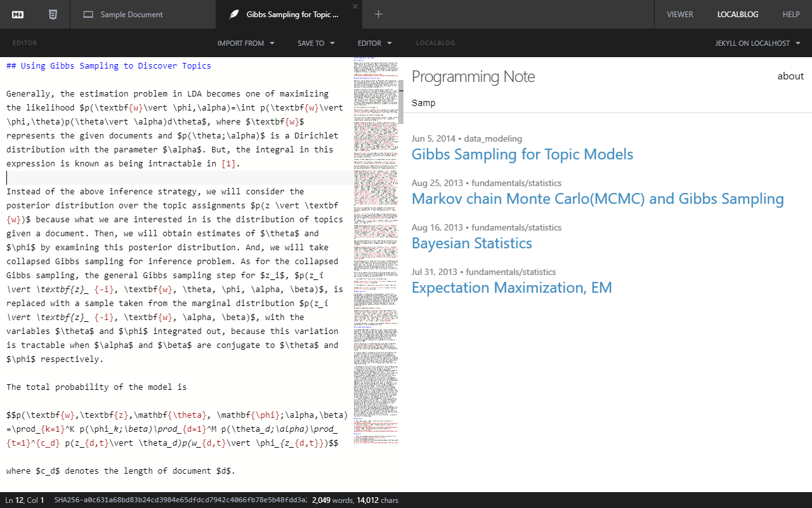Focus the search field containing Samp
The width and height of the screenshot is (812, 508).
pos(608,103)
